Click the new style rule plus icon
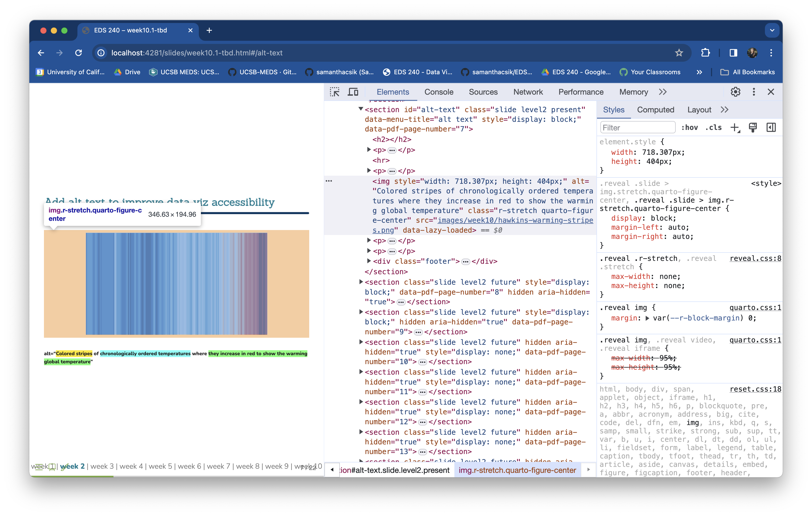This screenshot has width=812, height=516. click(x=735, y=127)
